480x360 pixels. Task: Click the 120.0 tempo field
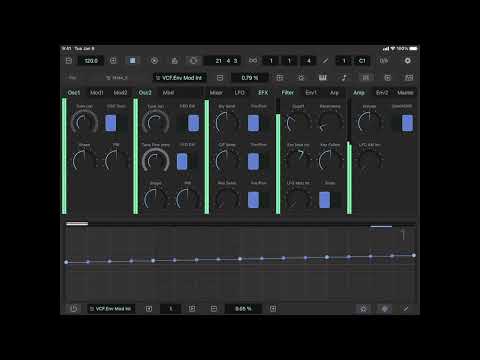tap(91, 61)
